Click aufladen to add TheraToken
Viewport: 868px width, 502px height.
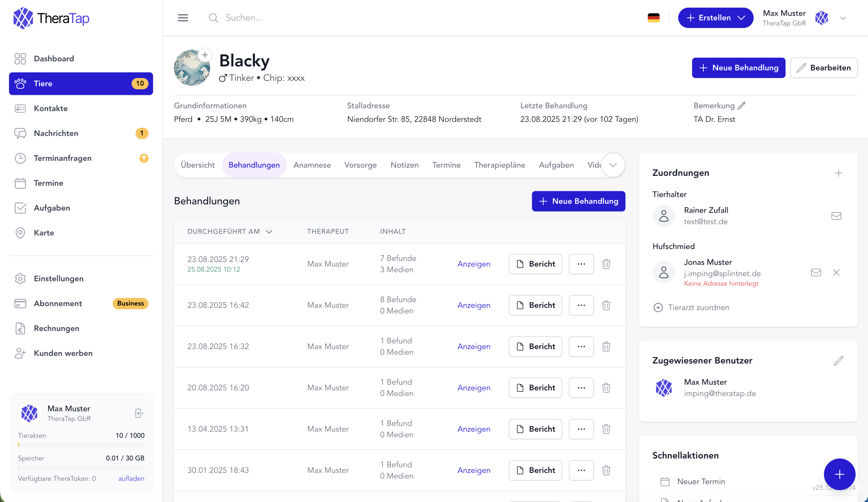(x=131, y=479)
